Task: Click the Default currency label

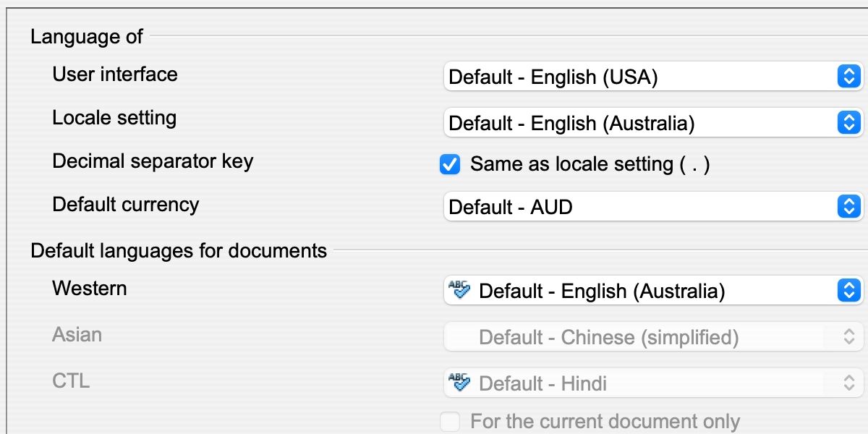Action: click(x=125, y=204)
